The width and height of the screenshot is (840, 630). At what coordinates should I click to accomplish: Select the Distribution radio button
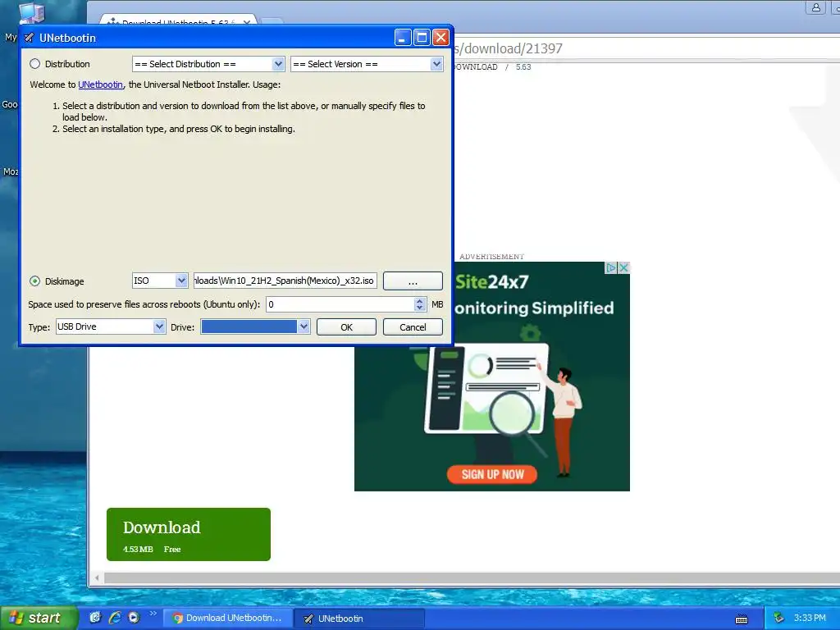tap(34, 64)
